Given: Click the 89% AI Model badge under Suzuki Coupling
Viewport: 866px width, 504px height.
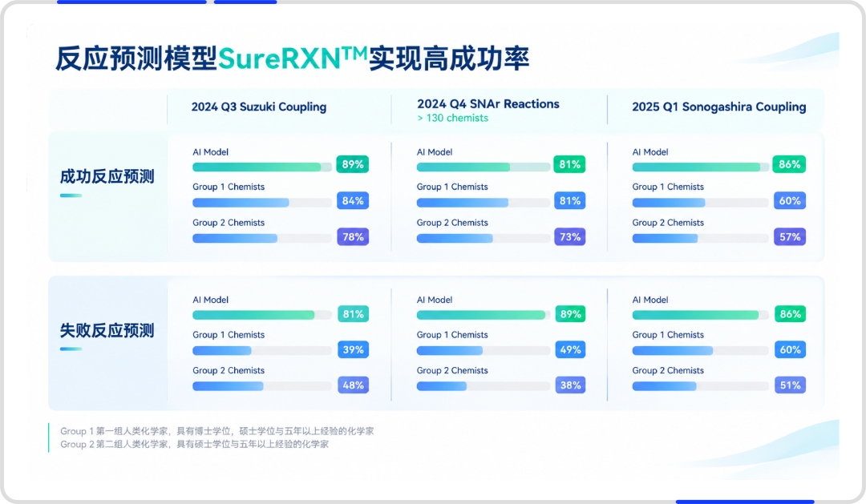Looking at the screenshot, I should tap(352, 164).
